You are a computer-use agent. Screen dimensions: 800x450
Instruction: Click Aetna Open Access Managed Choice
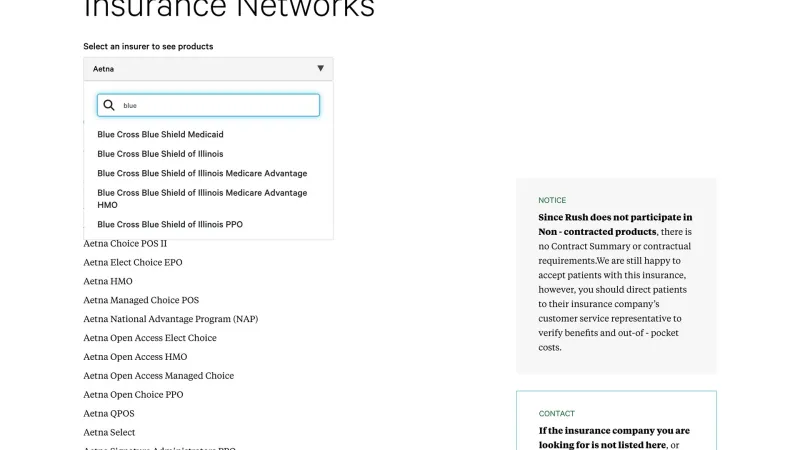(x=158, y=376)
